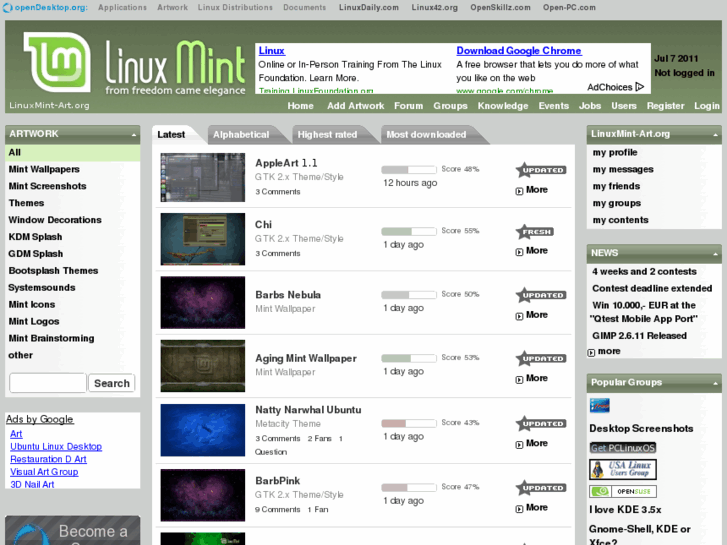Open the Chi theme thumbnail
This screenshot has height=545, width=727.
[x=203, y=239]
